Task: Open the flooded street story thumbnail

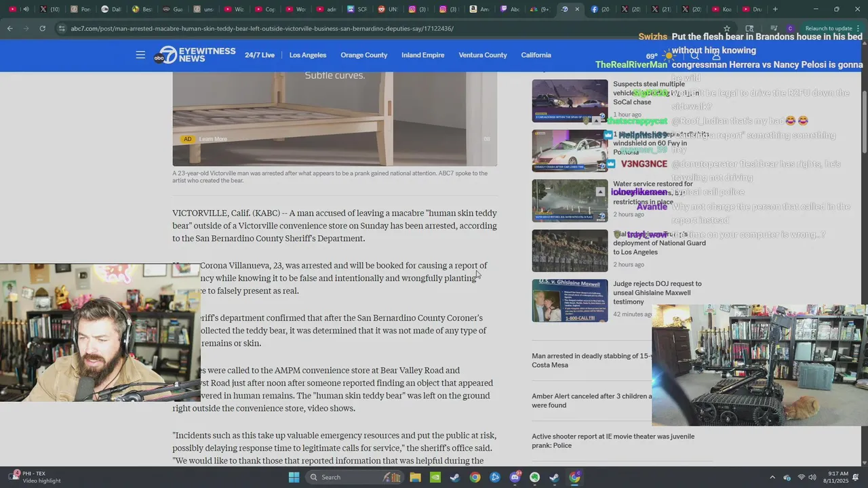Action: tap(570, 201)
